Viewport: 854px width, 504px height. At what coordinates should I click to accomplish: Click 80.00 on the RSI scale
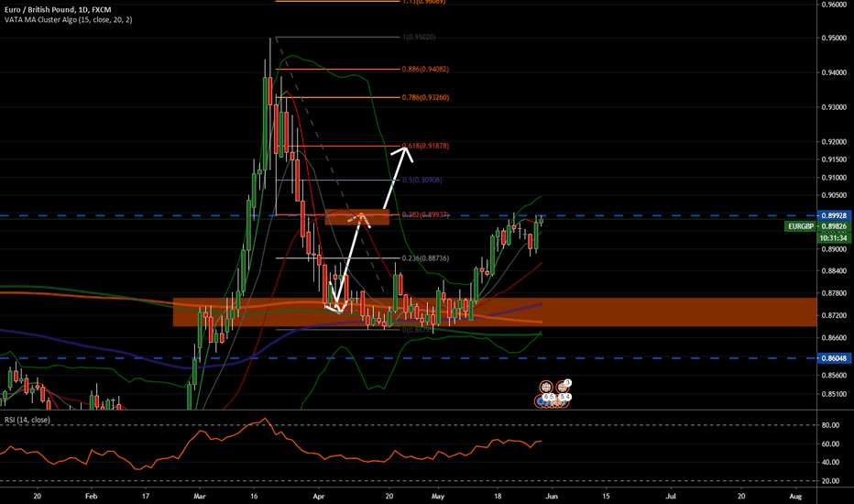pos(830,425)
